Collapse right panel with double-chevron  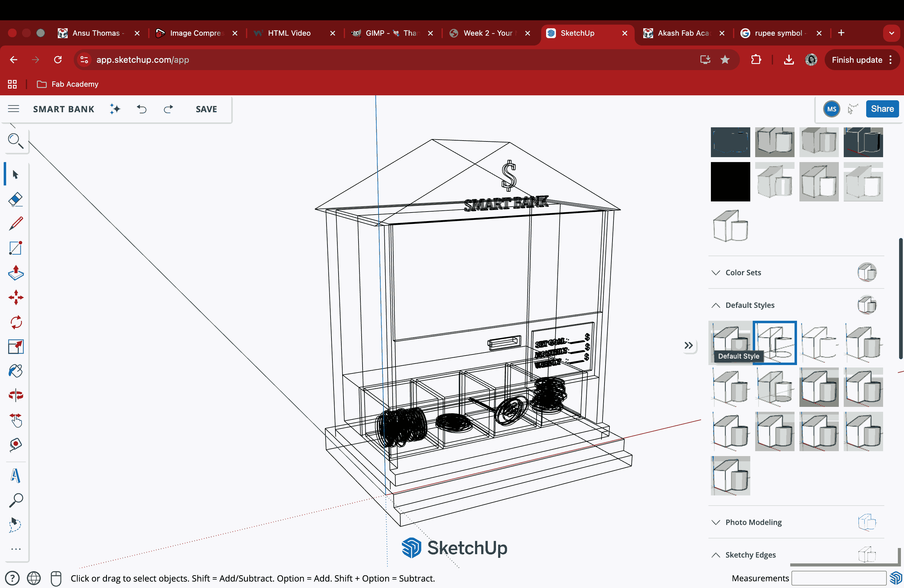pyautogui.click(x=688, y=345)
